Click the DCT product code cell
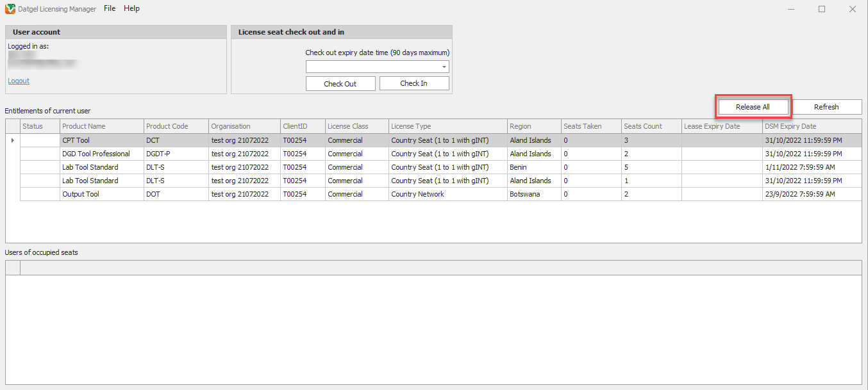This screenshot has width=868, height=390. [x=176, y=140]
